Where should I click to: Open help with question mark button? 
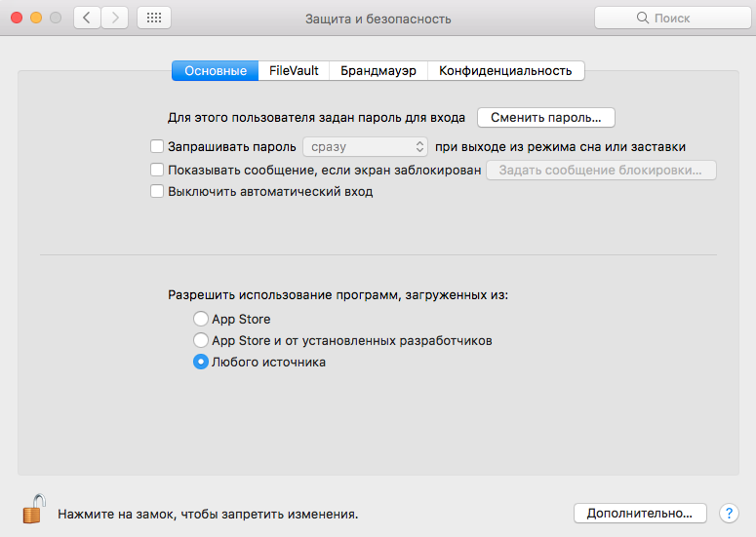pyautogui.click(x=729, y=514)
